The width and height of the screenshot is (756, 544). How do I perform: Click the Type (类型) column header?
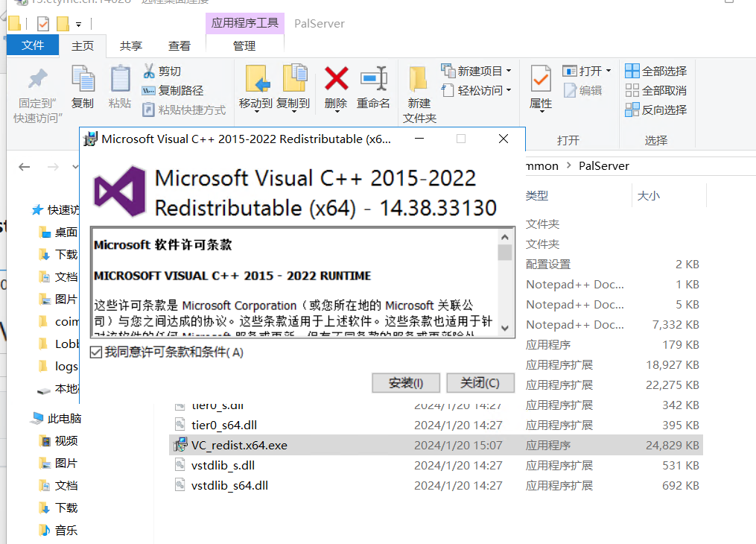(x=536, y=195)
